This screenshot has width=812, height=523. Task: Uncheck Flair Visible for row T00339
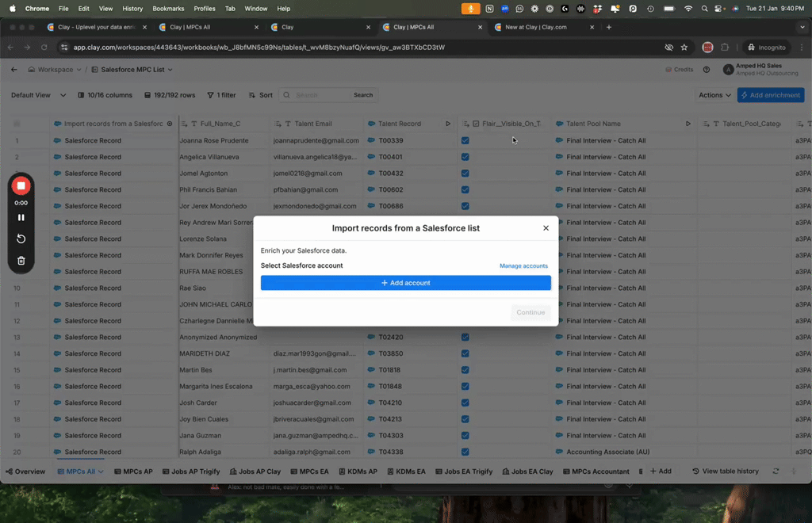pos(465,141)
